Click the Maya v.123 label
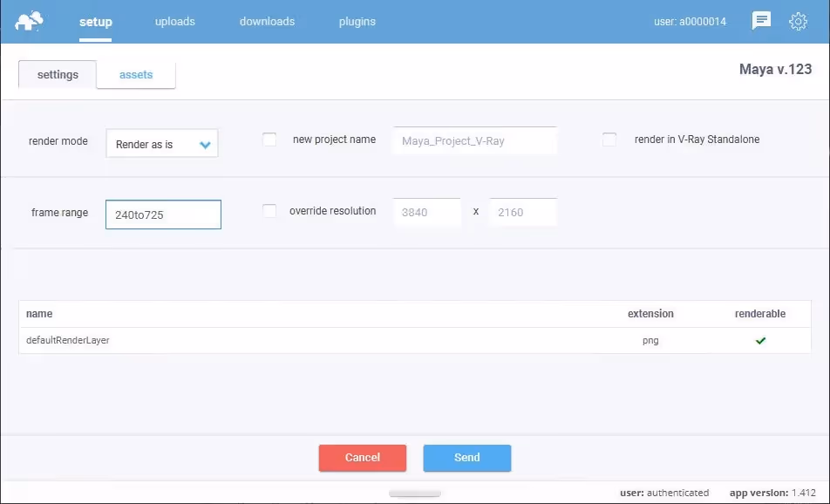 775,70
